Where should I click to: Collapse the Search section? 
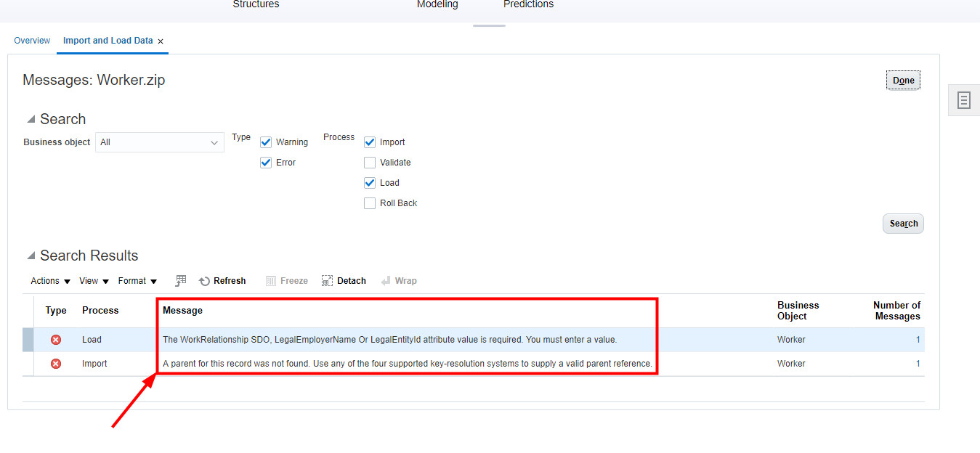click(31, 119)
